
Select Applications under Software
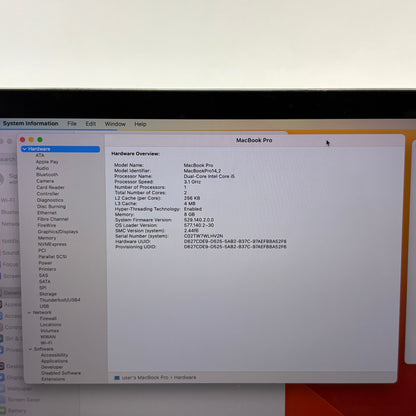(54, 361)
